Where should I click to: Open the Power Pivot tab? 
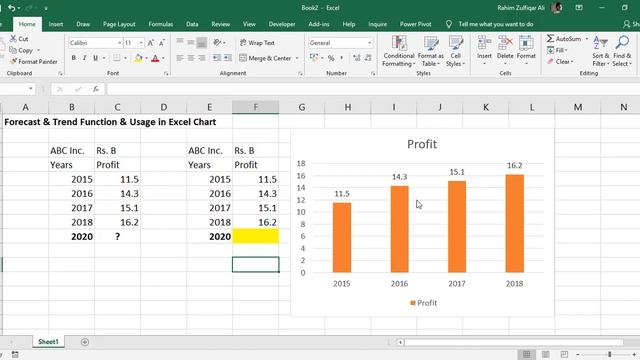coord(416,24)
